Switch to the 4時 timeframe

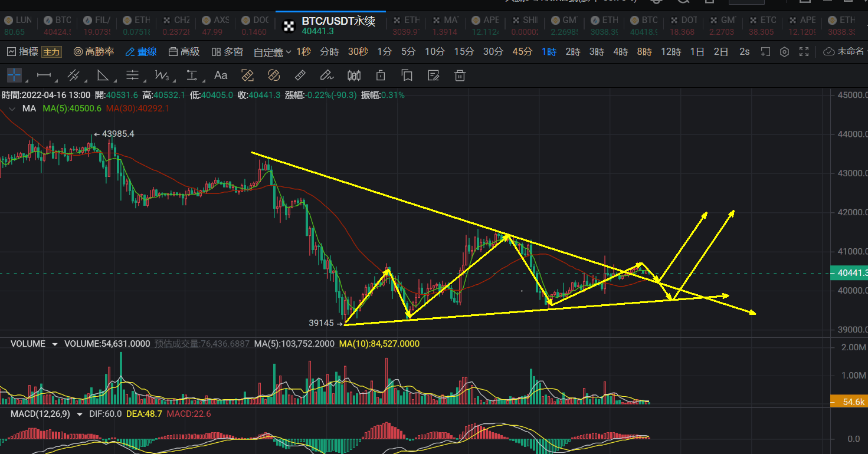coord(620,52)
